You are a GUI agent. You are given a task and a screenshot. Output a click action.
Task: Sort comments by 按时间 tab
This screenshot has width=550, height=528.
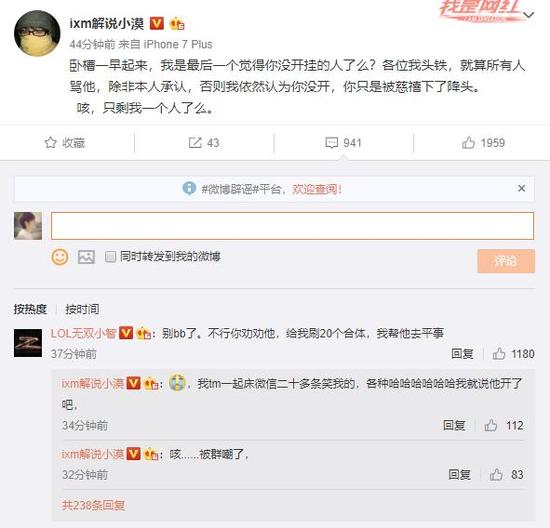coord(82,309)
